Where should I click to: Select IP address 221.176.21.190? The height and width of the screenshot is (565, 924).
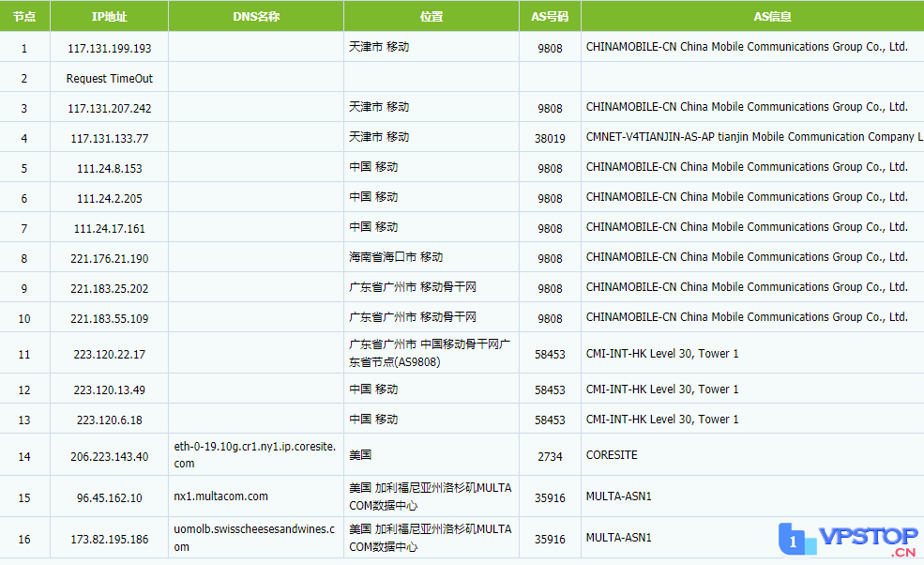(110, 259)
